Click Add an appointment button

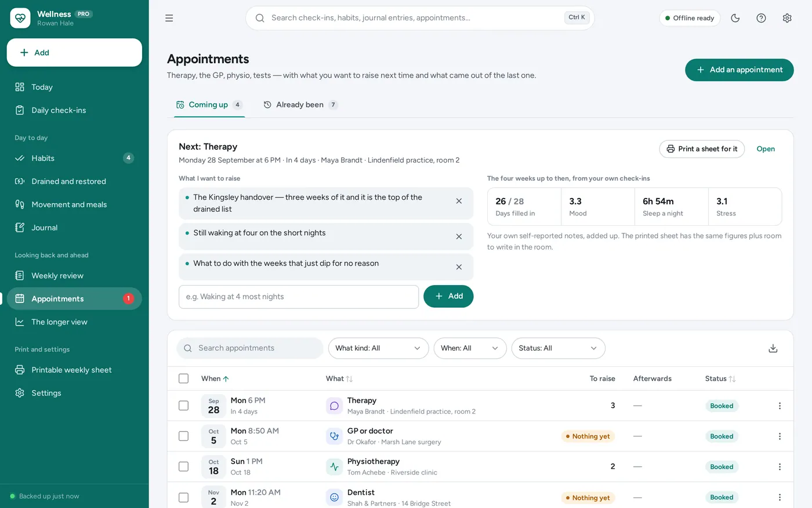point(739,70)
